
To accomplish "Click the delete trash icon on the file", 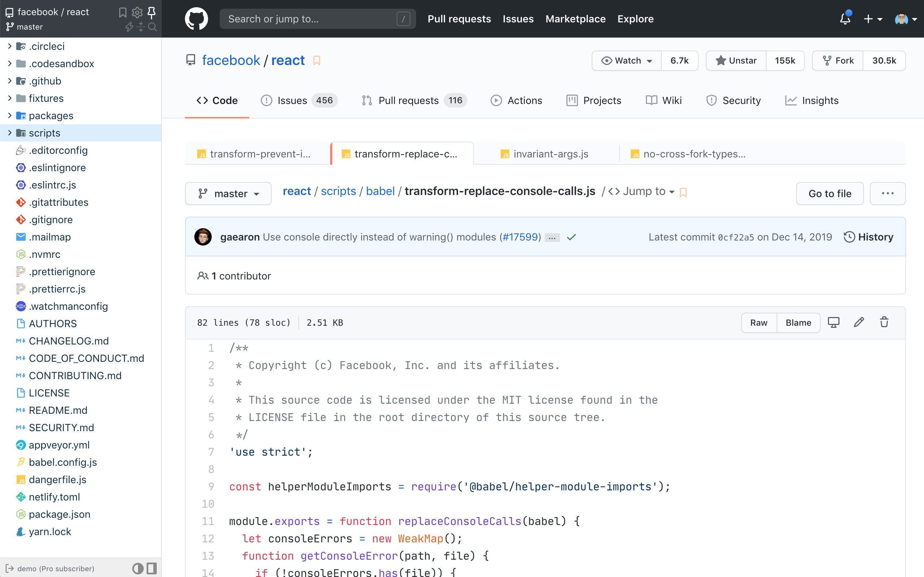I will pyautogui.click(x=884, y=322).
